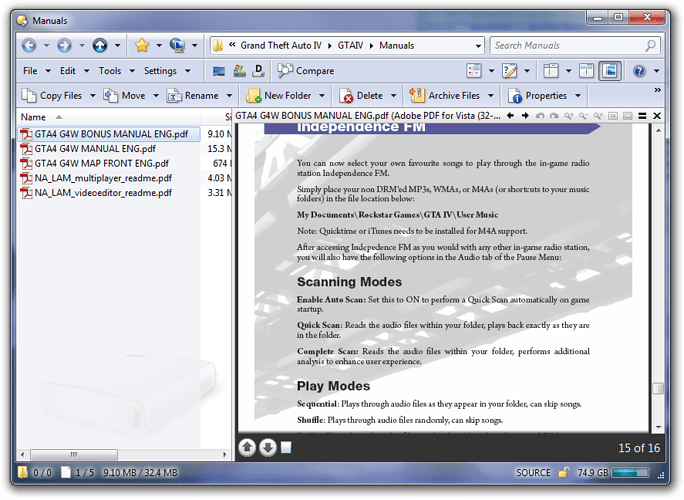Click the Compare tool

306,71
